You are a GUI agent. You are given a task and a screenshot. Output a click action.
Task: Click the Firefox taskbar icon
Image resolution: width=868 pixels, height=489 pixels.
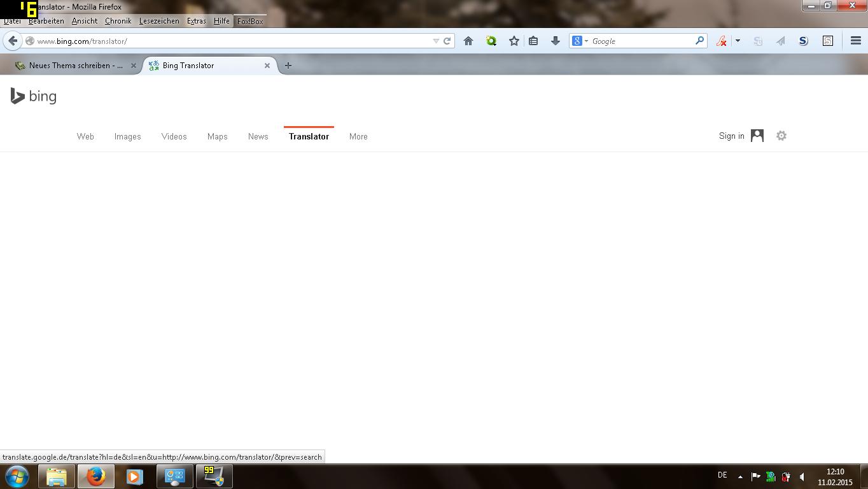96,476
